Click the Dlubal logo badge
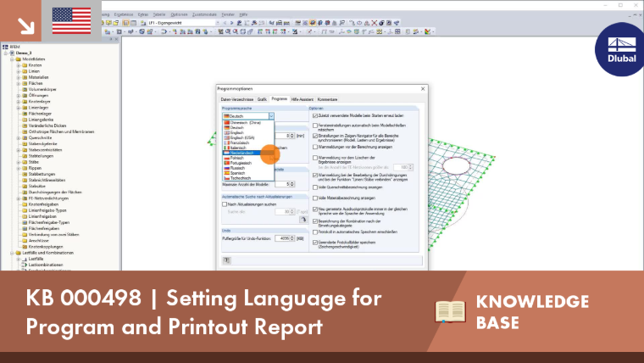 point(620,50)
